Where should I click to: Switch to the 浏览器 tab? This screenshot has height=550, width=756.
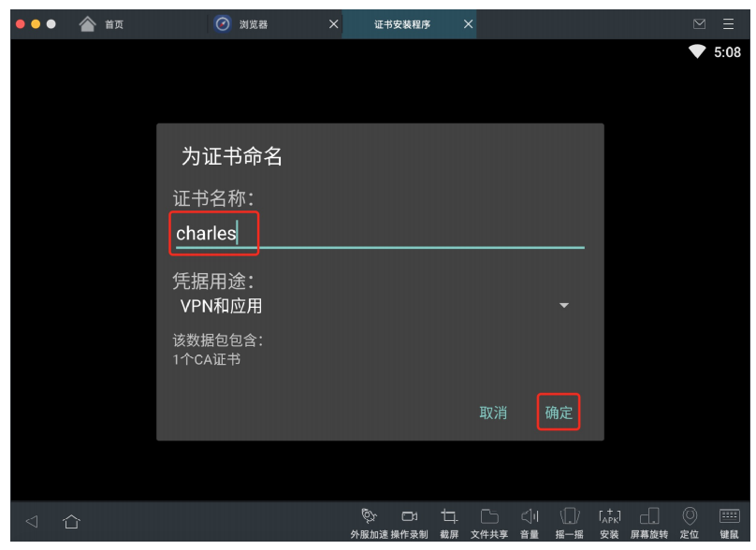coord(275,24)
